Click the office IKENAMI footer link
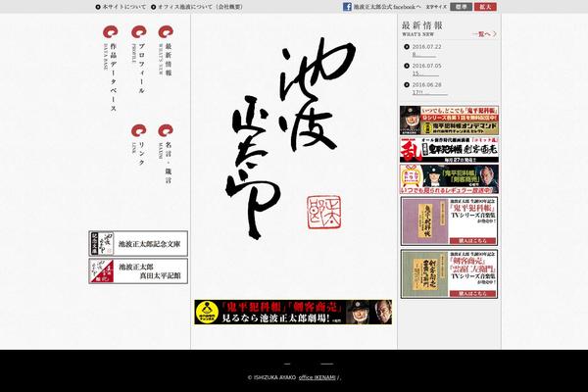This screenshot has width=588, height=392. [317, 377]
